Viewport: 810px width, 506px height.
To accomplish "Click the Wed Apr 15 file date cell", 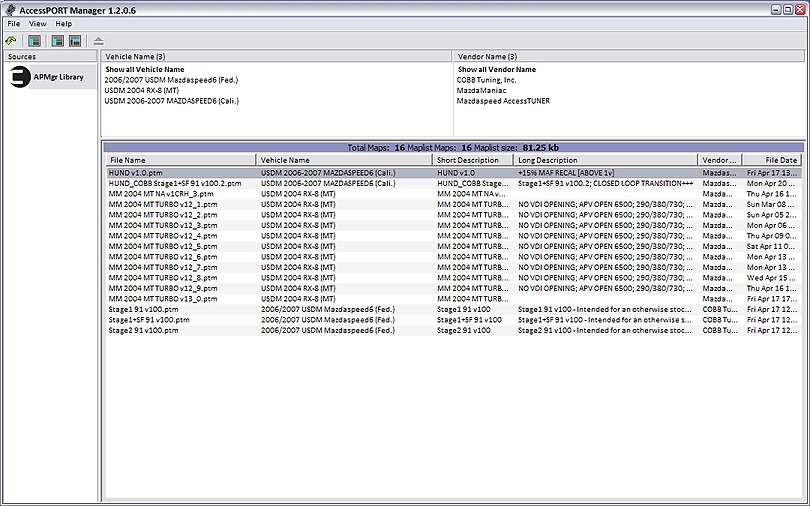I will [x=773, y=278].
